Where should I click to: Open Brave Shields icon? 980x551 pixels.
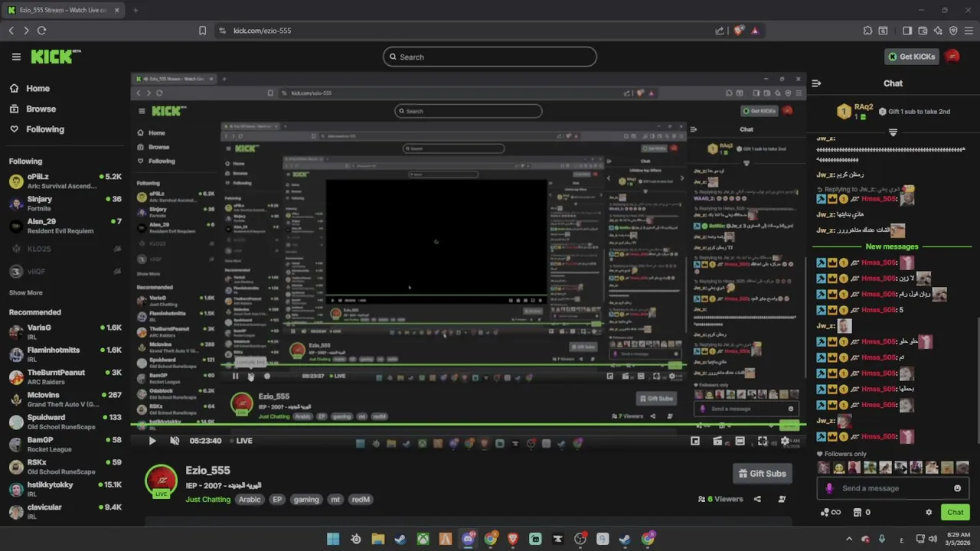pyautogui.click(x=738, y=31)
